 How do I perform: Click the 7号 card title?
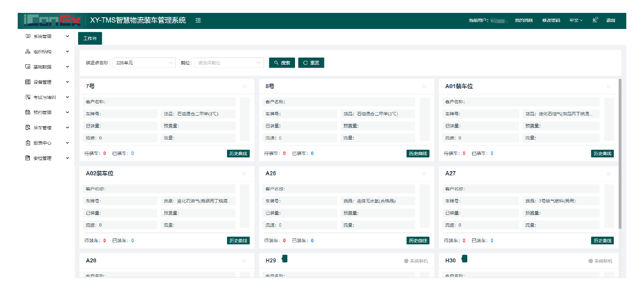coord(90,86)
